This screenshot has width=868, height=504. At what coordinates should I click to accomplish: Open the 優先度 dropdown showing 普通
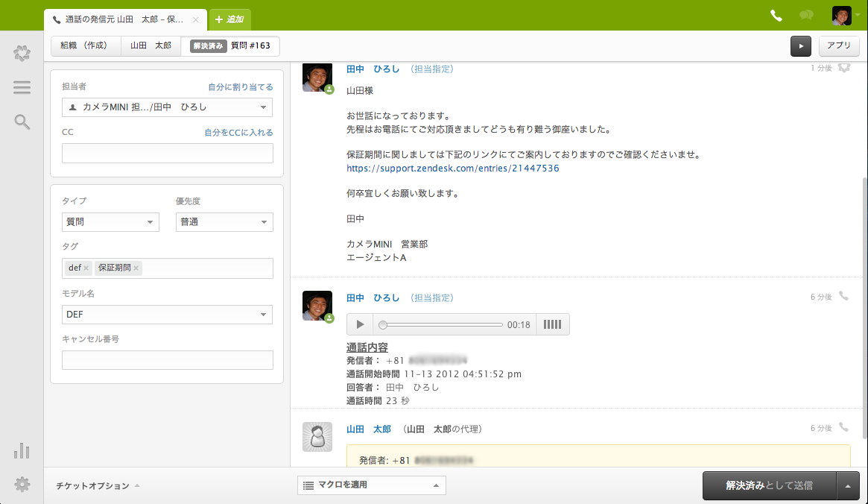224,221
